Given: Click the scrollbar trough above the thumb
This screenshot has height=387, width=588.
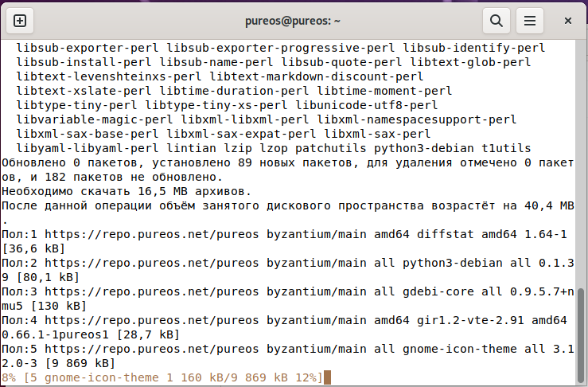Looking at the screenshot, I should pyautogui.click(x=581, y=164).
